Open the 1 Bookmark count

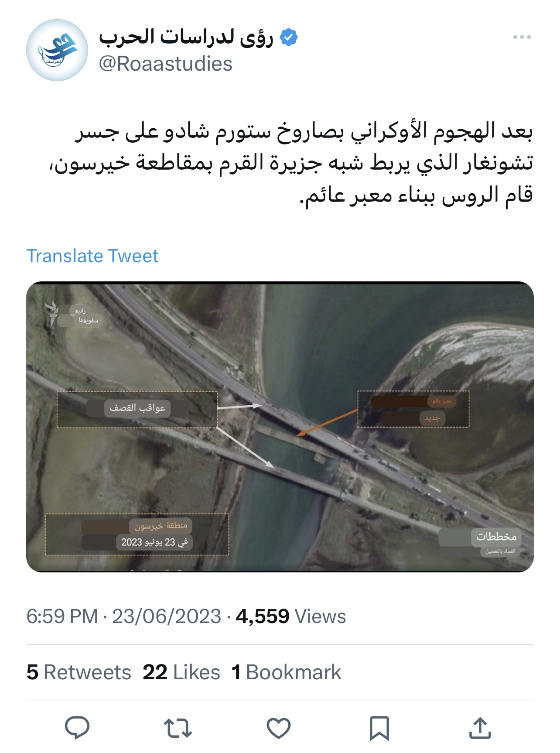click(286, 672)
